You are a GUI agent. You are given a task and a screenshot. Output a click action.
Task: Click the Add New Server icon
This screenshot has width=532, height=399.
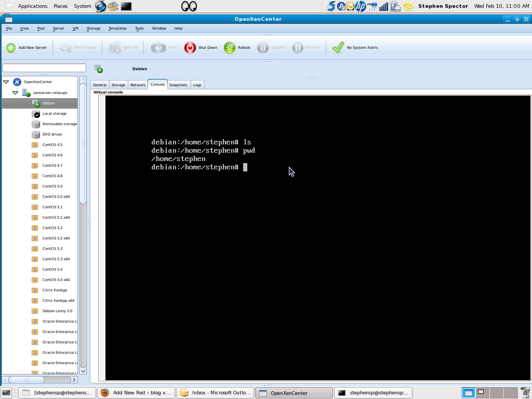pyautogui.click(x=11, y=48)
